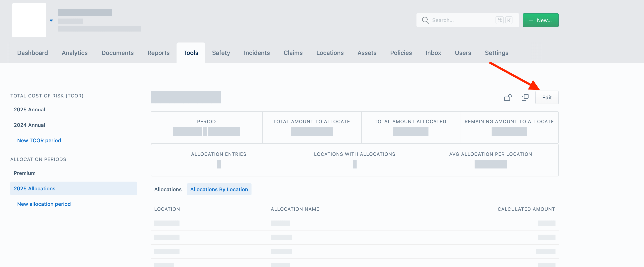Click the TOTAL AMOUNT TO ALLOCATE card
Viewport: 644px width, 267px height.
click(x=312, y=127)
